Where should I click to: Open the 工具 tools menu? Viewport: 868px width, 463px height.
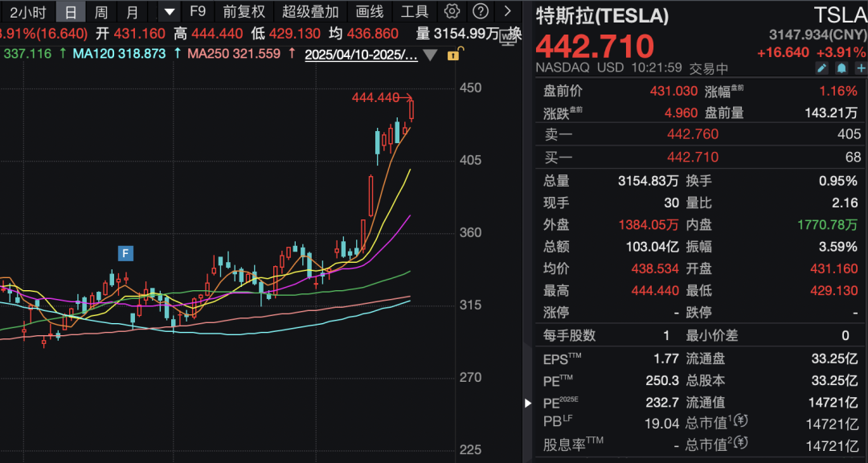(x=414, y=11)
